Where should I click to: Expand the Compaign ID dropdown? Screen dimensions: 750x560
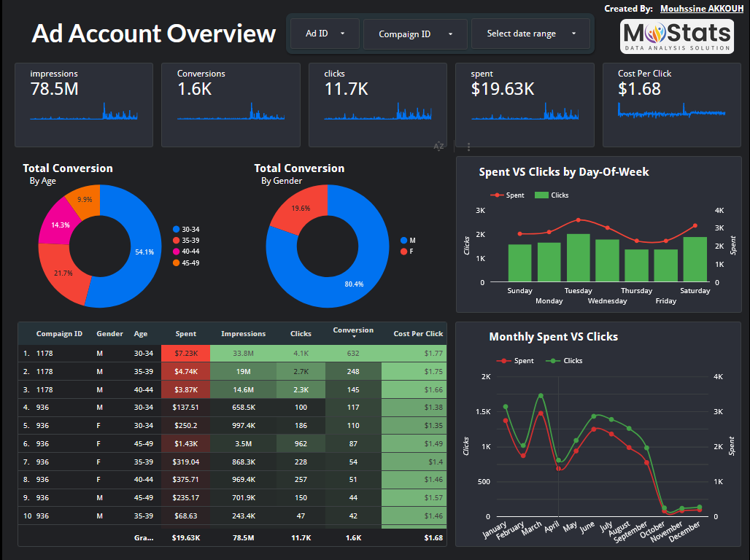[416, 34]
